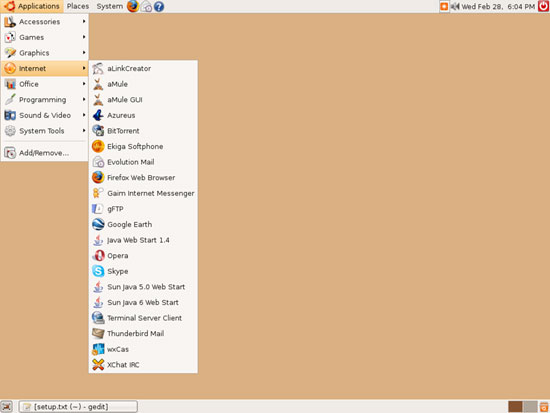Click the "Evolution Mail" label
550x413 pixels.
pos(130,162)
